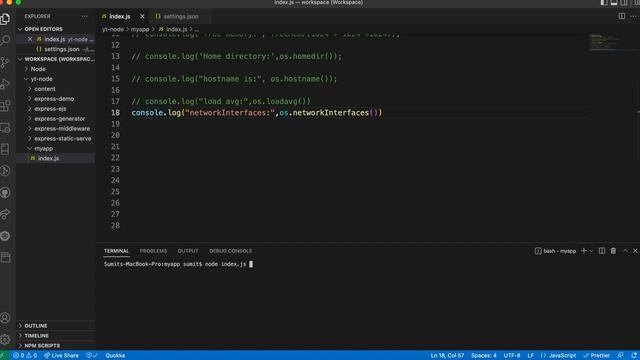Kill the terminal with trash icon

[x=613, y=251]
